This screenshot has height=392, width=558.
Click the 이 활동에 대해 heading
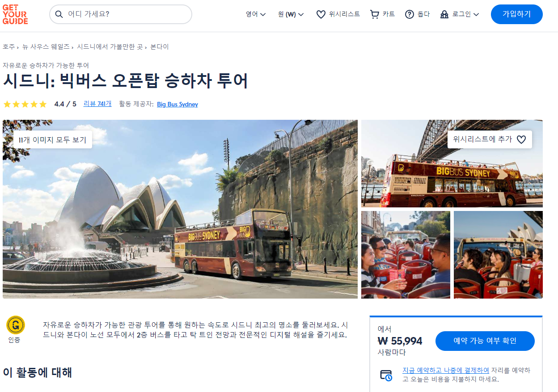click(x=37, y=372)
